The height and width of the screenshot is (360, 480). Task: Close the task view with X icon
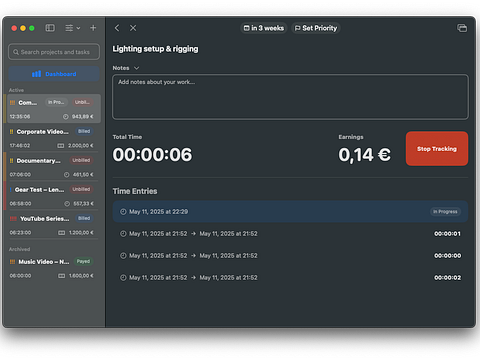pos(133,28)
